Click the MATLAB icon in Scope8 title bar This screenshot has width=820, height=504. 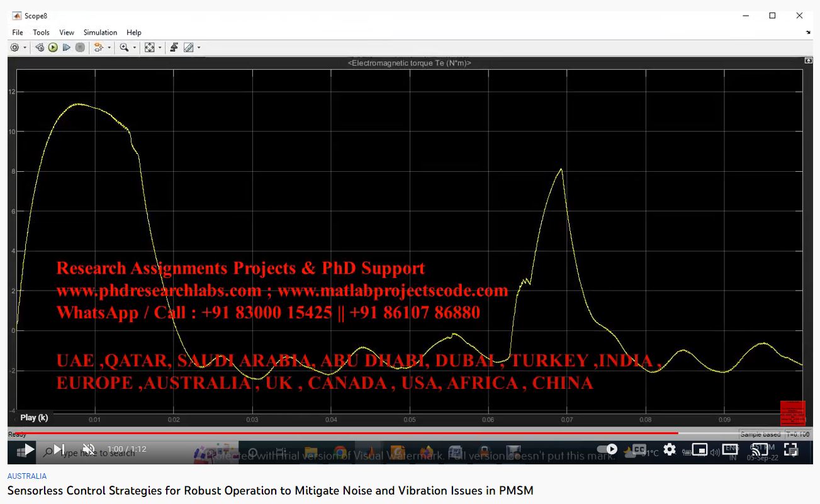point(16,16)
